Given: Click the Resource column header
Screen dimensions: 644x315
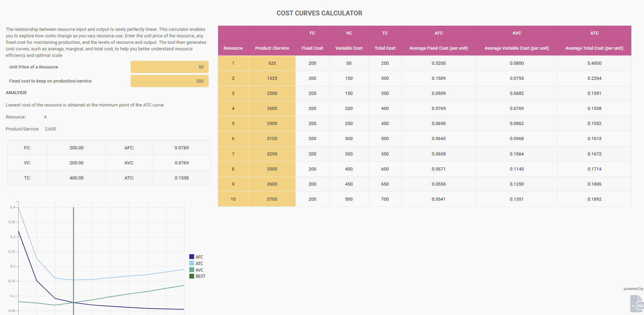Looking at the screenshot, I should pos(233,48).
